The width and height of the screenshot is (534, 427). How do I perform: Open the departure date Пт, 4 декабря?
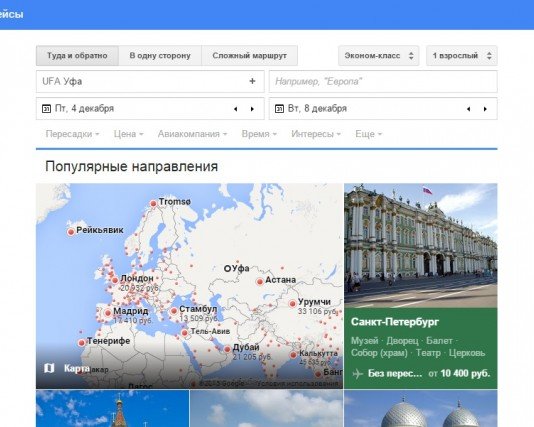pyautogui.click(x=150, y=109)
